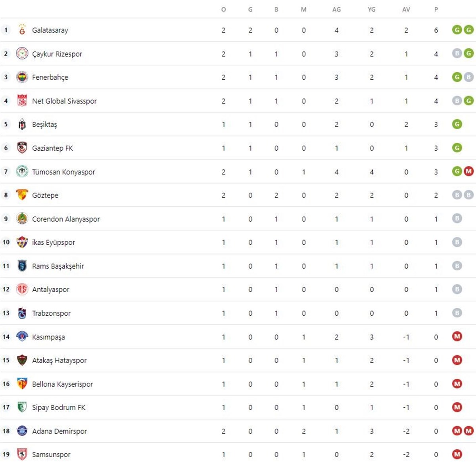Click Kasımpaşa red M result badge

pos(457,337)
